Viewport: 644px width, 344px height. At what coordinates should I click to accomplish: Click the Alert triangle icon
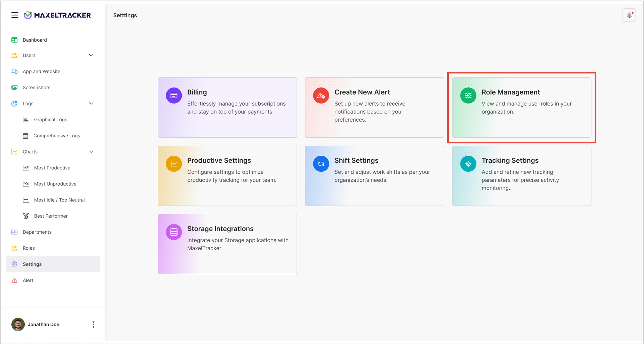coord(15,280)
